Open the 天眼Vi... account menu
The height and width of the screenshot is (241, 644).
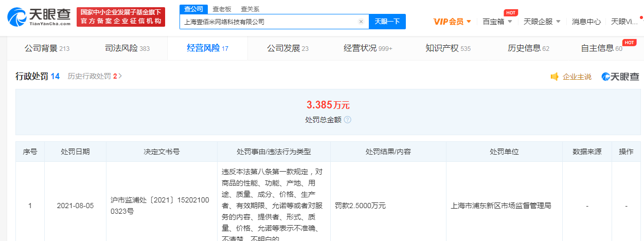(x=624, y=22)
